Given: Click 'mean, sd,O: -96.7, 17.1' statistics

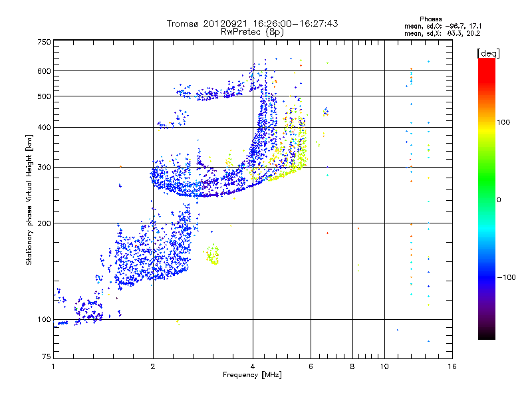Looking at the screenshot, I should (443, 26).
